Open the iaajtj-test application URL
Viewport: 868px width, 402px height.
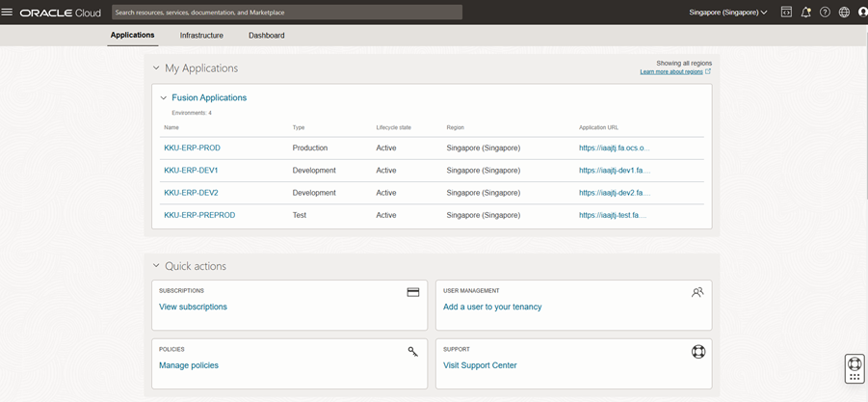click(613, 215)
